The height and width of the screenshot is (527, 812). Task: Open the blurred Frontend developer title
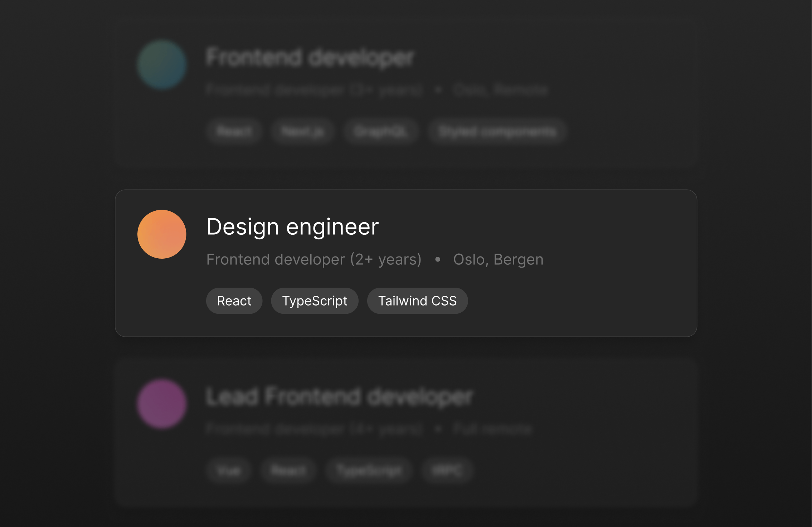[x=310, y=57]
